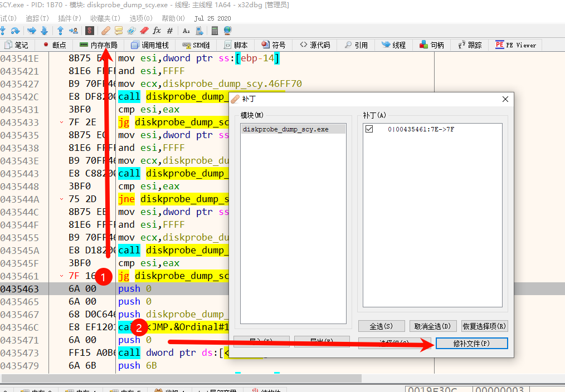
Task: Close the 补丁 dialog
Action: [x=505, y=99]
